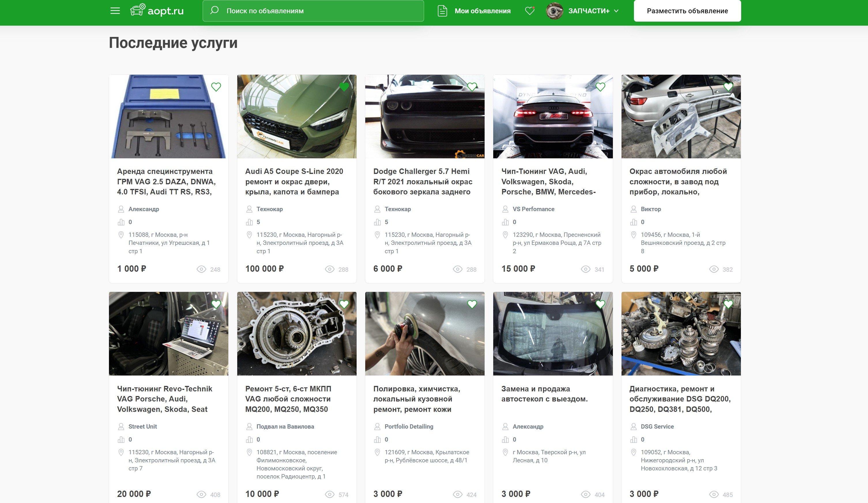Screen dimensions: 868x503
Task: Toggle heart on Dodge Challenger listing
Action: point(472,87)
